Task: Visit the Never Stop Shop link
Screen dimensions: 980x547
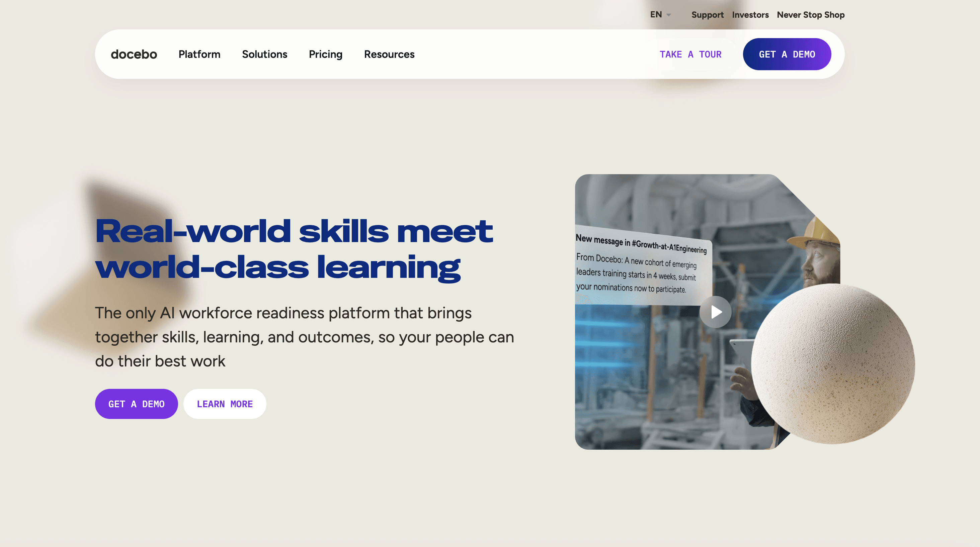Action: pos(810,15)
